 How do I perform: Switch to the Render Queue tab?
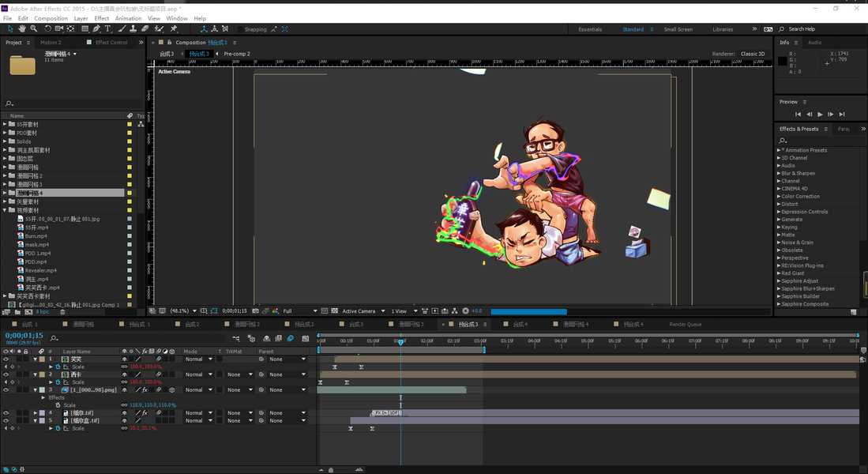point(686,325)
